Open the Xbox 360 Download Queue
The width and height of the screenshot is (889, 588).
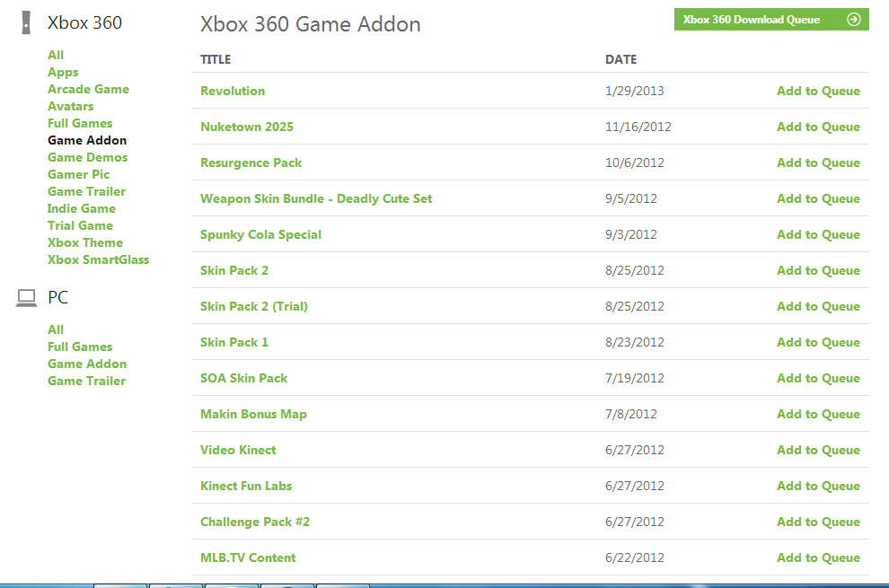tap(771, 19)
